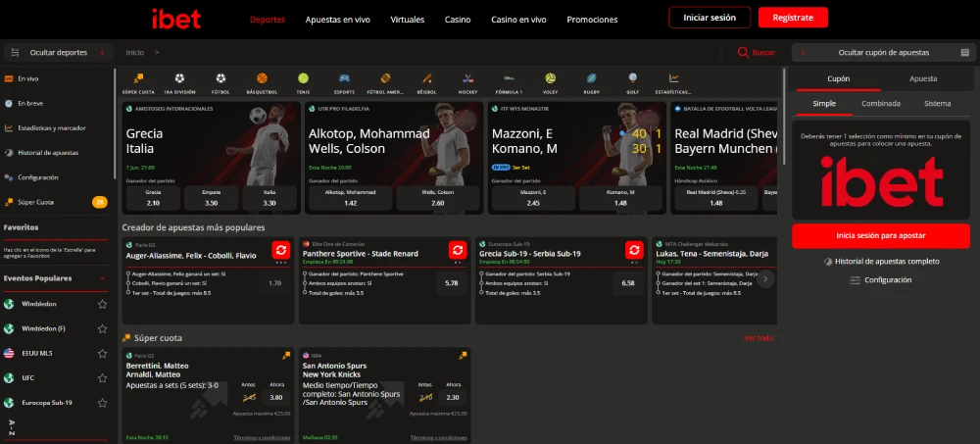The width and height of the screenshot is (980, 444).
Task: Open Casino en vivo in the header
Action: click(518, 20)
